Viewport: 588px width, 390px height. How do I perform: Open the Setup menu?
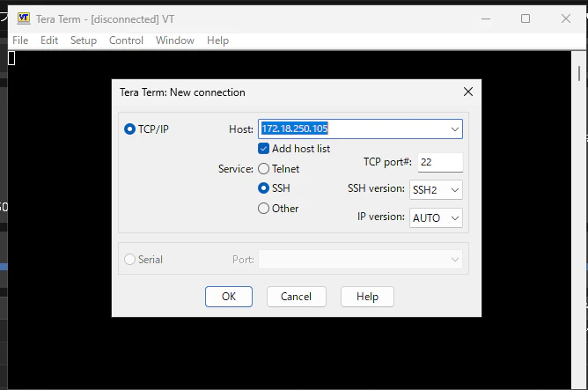[84, 40]
